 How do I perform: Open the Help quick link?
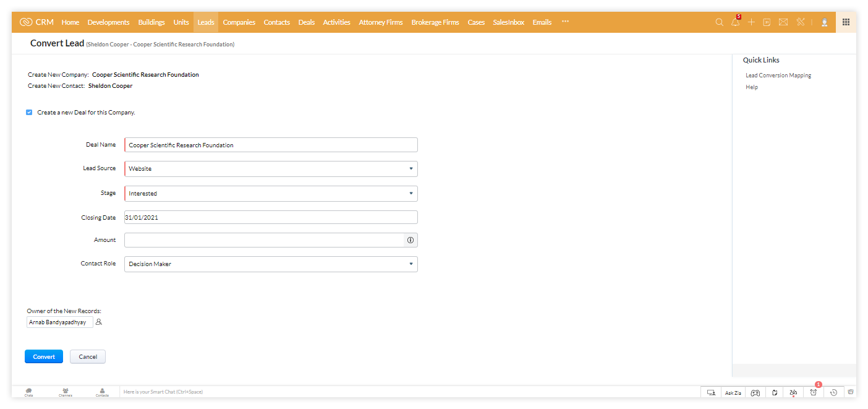752,87
